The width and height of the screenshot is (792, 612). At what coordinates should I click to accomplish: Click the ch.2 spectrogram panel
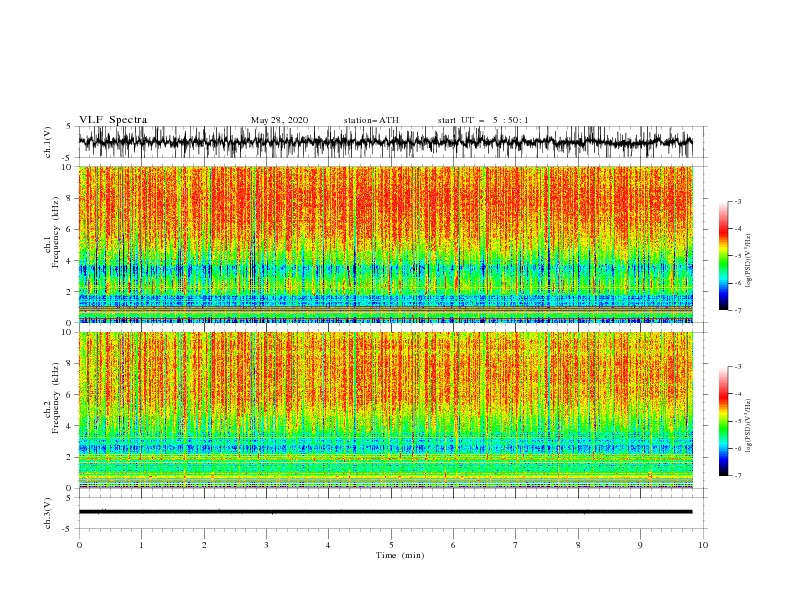click(x=386, y=410)
